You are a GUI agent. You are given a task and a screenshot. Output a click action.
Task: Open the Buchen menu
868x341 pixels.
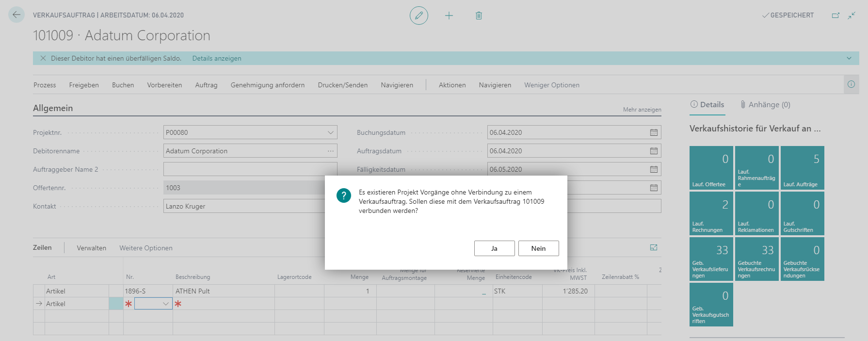point(123,85)
